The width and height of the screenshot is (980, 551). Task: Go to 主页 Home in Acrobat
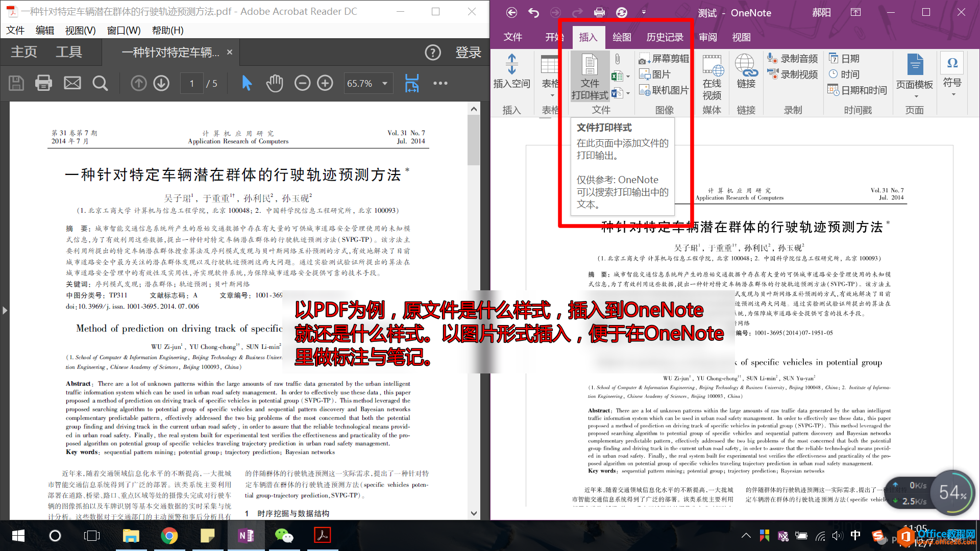[x=24, y=52]
